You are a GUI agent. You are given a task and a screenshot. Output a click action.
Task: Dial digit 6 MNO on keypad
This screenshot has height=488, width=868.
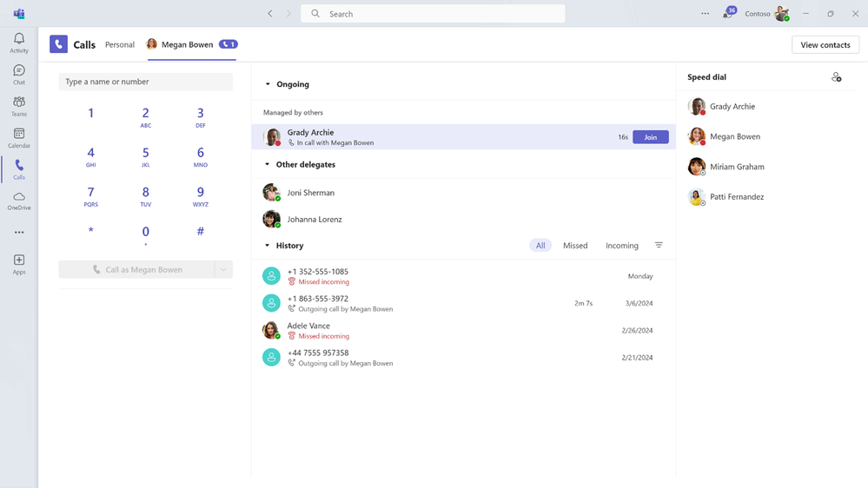(201, 156)
